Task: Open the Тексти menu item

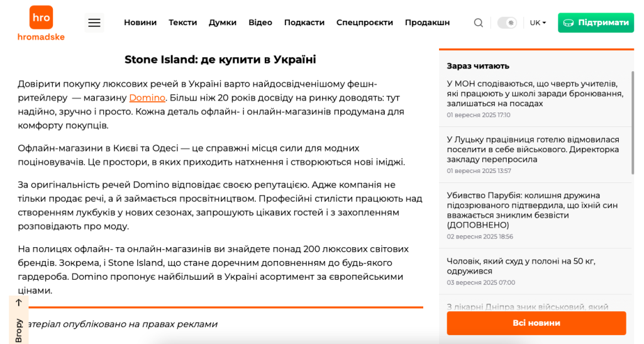Action: (182, 23)
